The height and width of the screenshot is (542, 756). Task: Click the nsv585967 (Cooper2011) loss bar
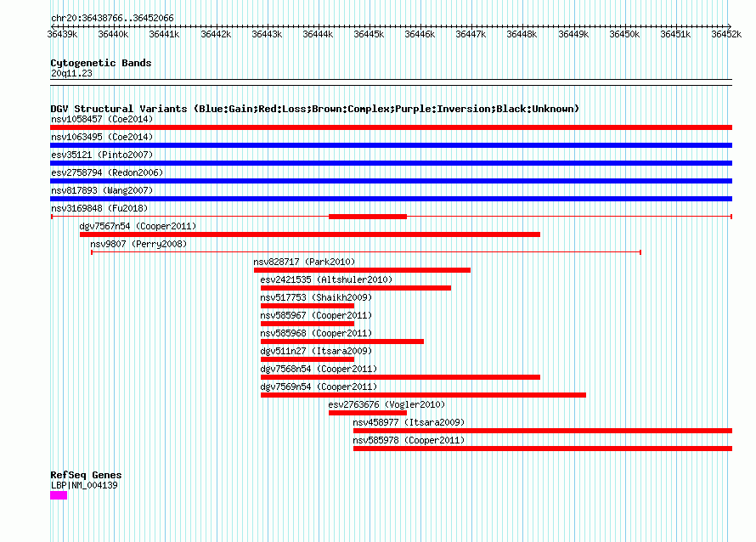(307, 324)
